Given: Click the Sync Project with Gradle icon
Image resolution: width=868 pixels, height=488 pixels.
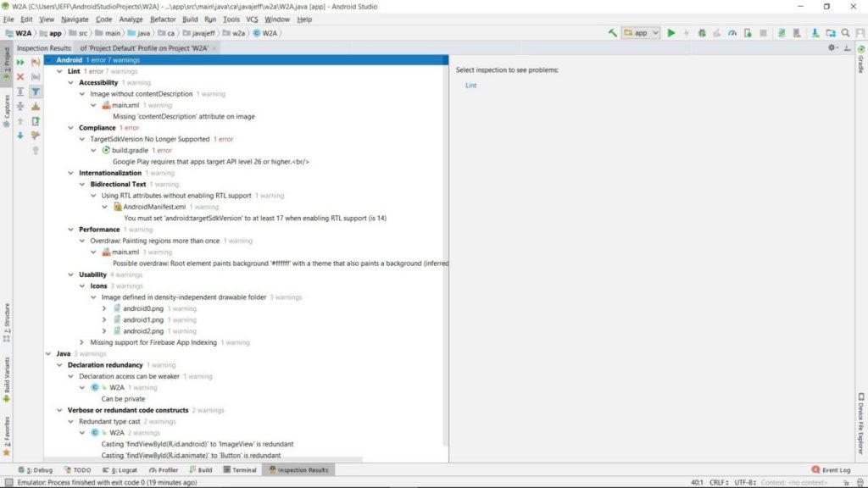Looking at the screenshot, I should point(782,33).
